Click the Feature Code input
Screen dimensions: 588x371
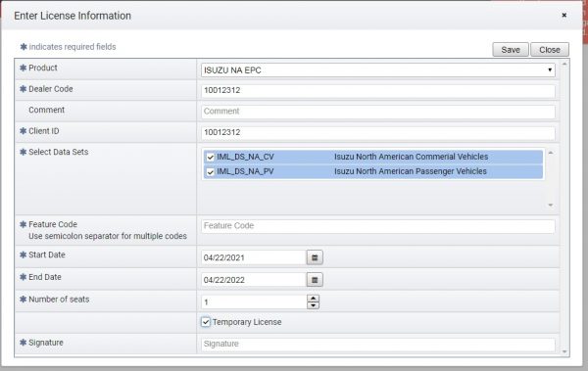point(378,226)
